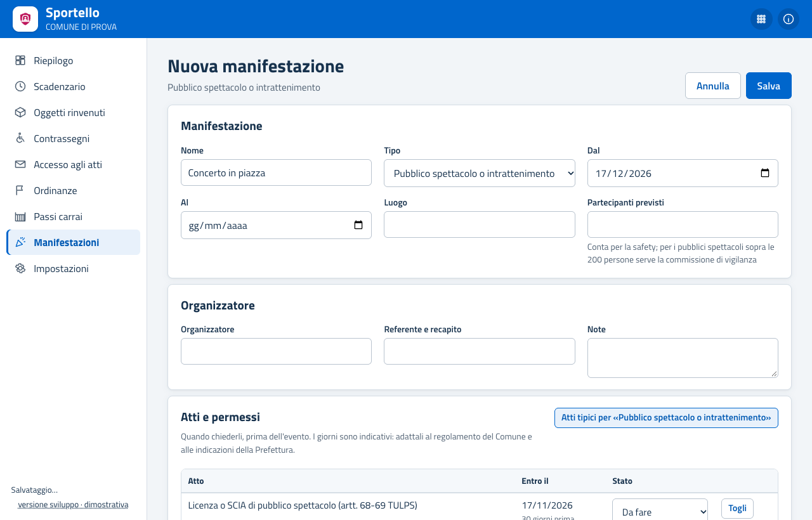Go to Scadenzario section
The height and width of the screenshot is (520, 812).
click(x=74, y=86)
